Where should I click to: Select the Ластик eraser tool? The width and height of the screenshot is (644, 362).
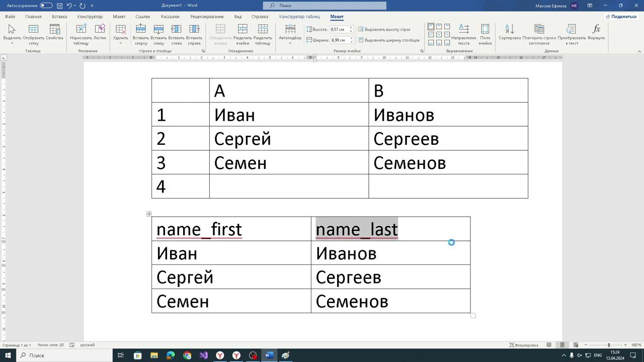(100, 32)
